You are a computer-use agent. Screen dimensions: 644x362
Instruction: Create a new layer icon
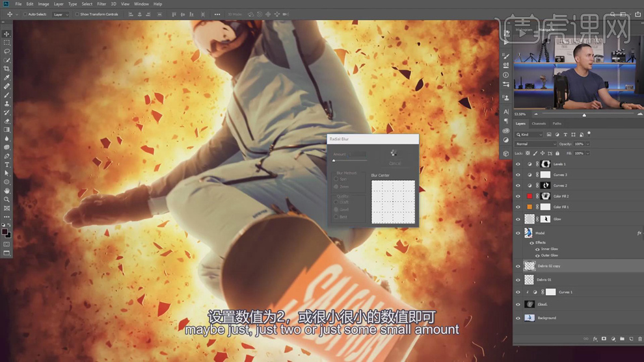[631, 339]
